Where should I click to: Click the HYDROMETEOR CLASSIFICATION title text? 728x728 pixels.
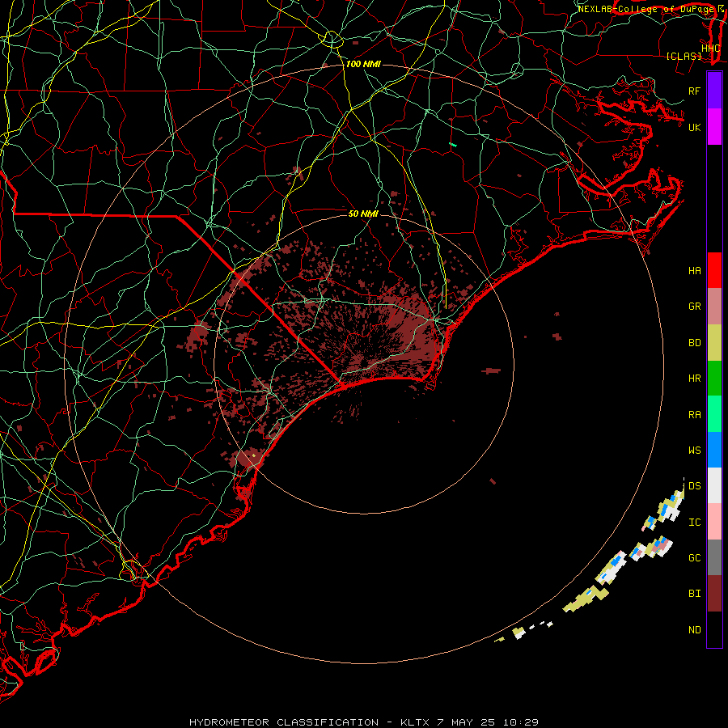tap(284, 722)
